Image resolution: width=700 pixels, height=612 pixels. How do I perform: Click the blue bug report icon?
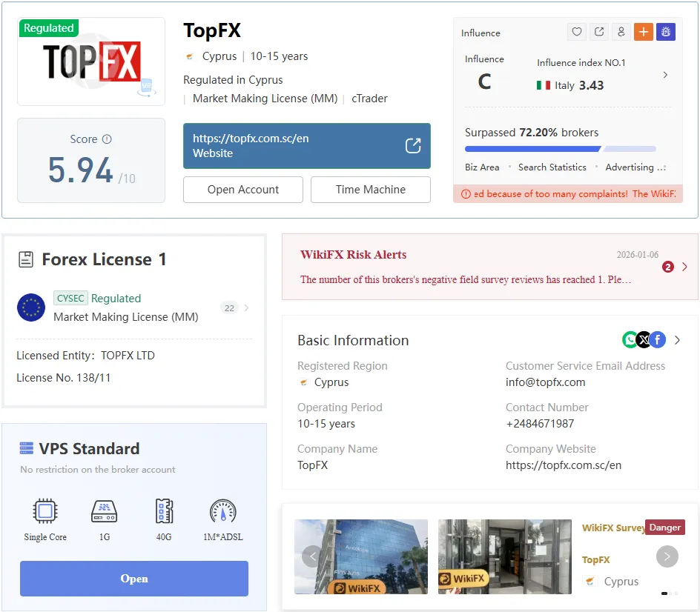666,32
